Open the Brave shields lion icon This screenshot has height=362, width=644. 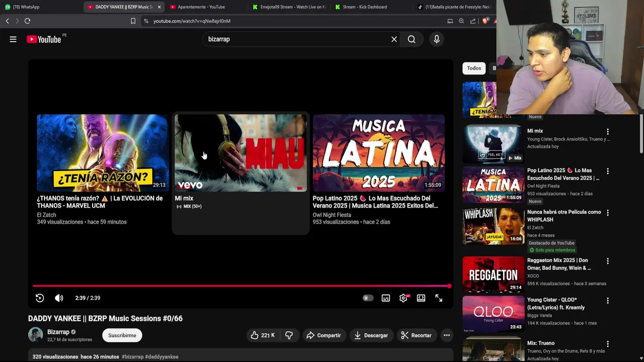485,21
